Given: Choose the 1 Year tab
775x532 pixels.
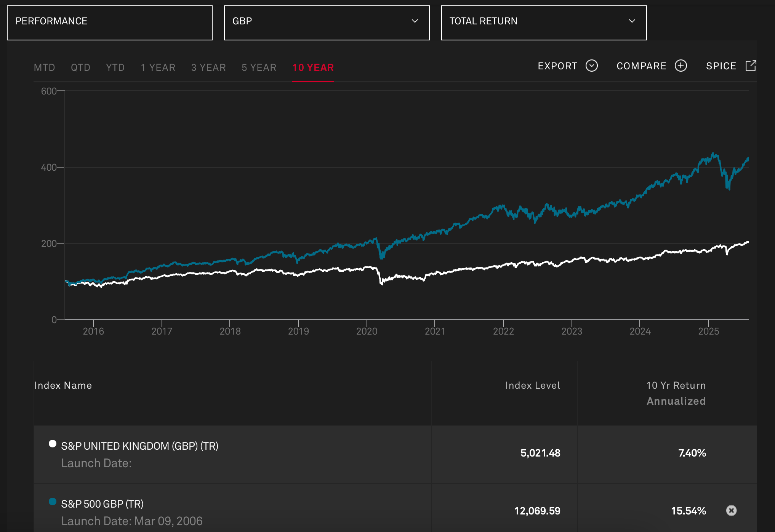Looking at the screenshot, I should [x=158, y=67].
